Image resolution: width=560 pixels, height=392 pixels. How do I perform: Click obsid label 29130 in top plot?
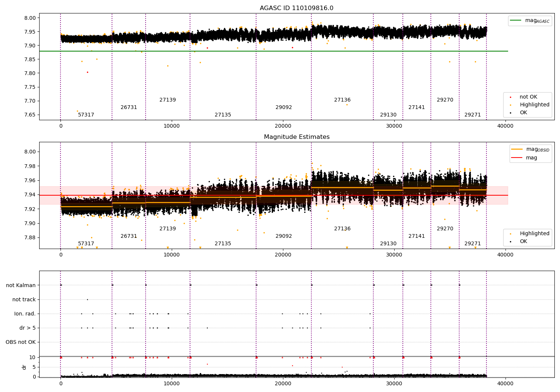click(388, 115)
